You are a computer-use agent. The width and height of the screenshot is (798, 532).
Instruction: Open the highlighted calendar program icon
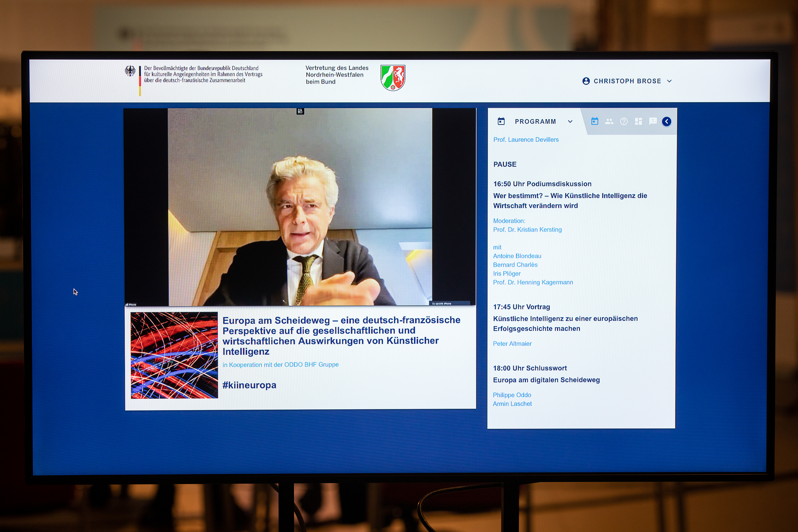595,122
